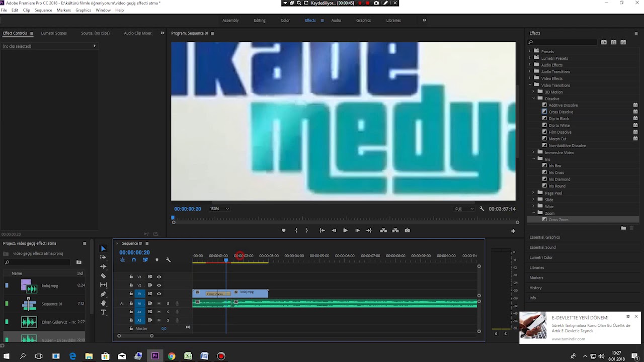Click the Lift button
Screen dimensions: 644x362
click(x=383, y=230)
